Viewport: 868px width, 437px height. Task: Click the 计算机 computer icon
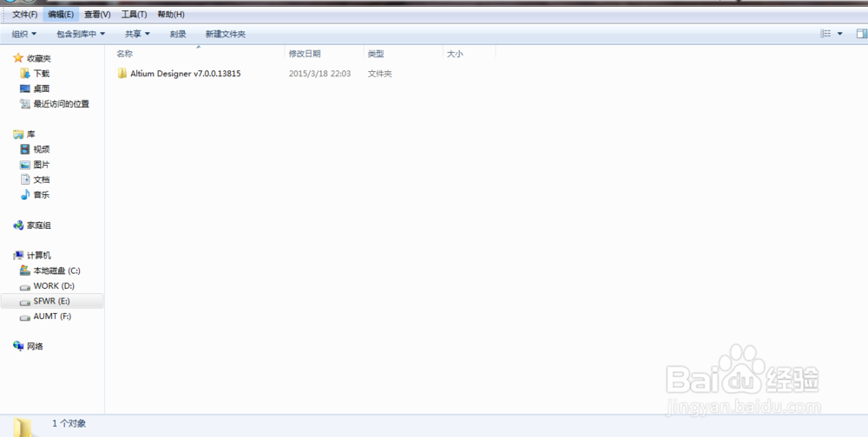click(x=18, y=256)
